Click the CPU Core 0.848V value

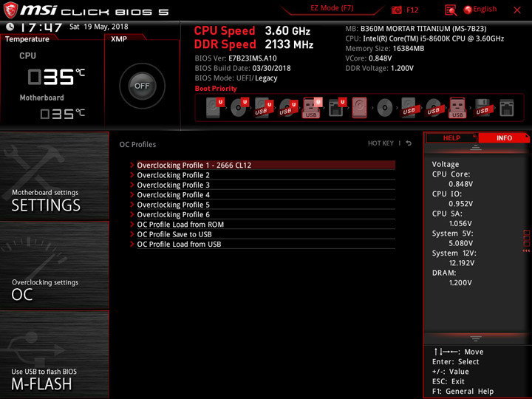pos(461,184)
